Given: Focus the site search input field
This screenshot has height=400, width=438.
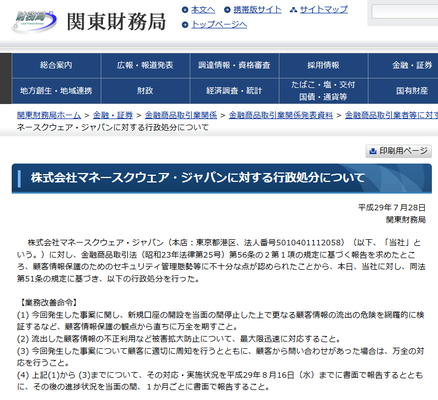Looking at the screenshot, I should pos(405,12).
